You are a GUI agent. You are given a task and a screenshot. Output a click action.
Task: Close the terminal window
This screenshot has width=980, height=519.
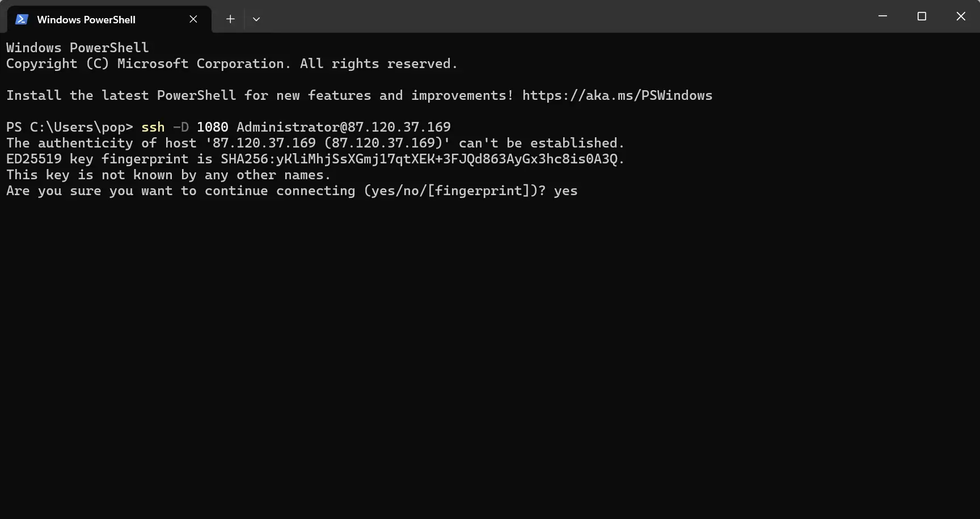(961, 16)
